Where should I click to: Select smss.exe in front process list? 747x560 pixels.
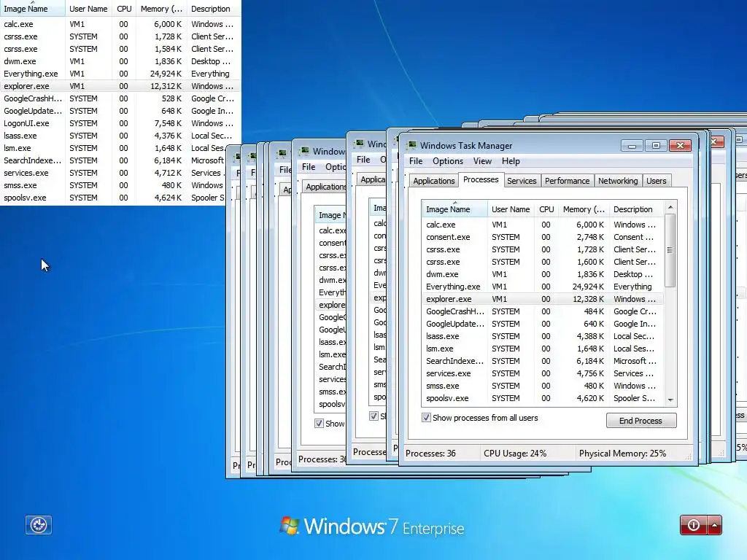(542, 385)
